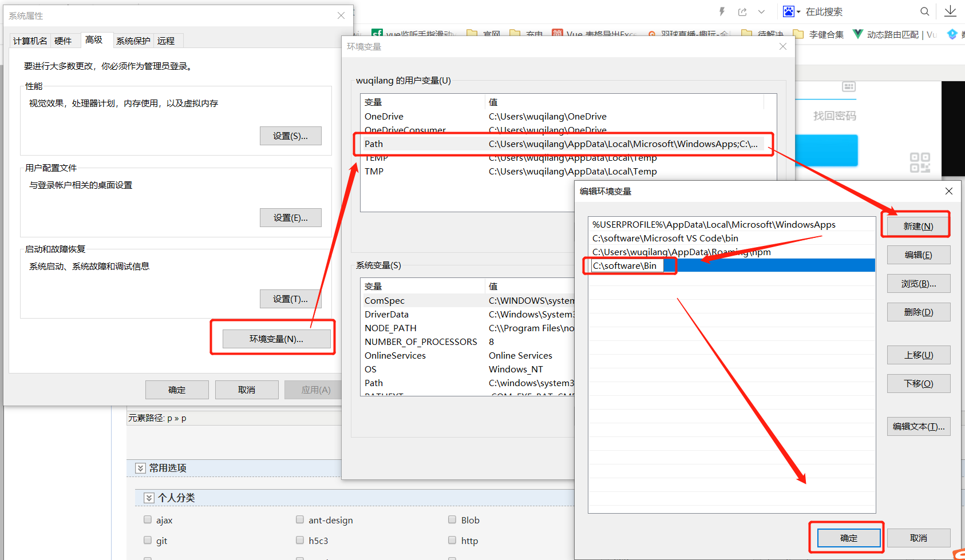The image size is (965, 560).
Task: Select the %USERPROFILE% WindowsApps path entry
Action: click(x=732, y=224)
